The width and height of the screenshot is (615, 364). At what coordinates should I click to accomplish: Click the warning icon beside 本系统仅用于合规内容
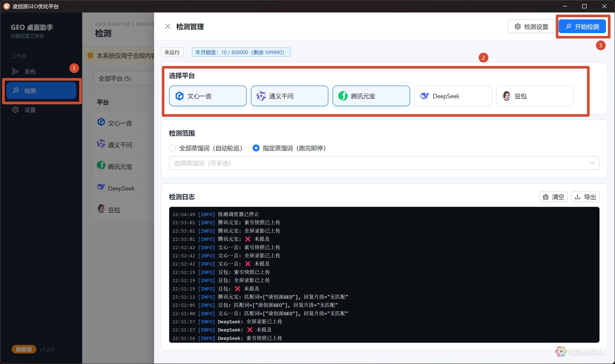(x=90, y=55)
